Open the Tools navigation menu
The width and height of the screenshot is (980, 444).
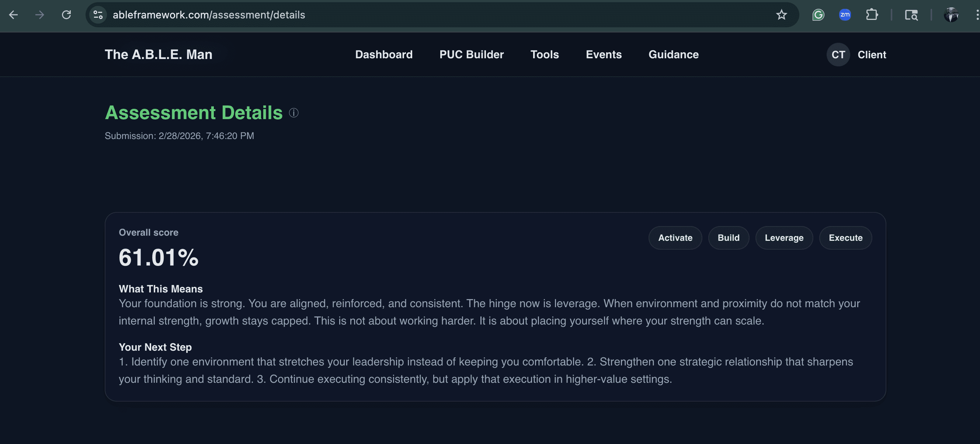coord(545,55)
